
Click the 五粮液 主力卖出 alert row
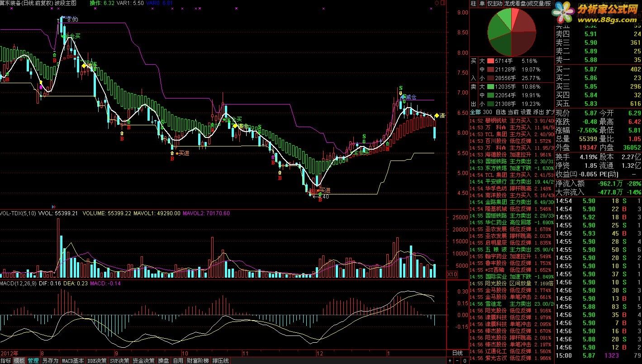click(512, 250)
